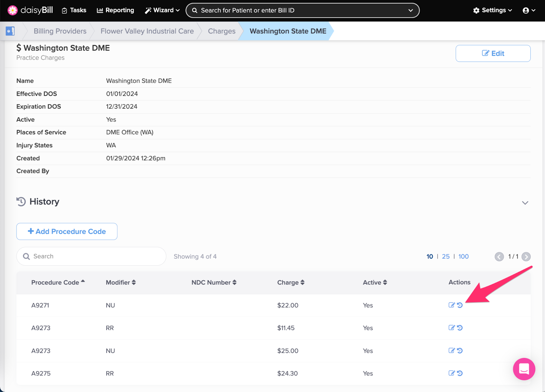545x392 pixels.
Task: View history for A9271 NU charge
Action: 460,305
